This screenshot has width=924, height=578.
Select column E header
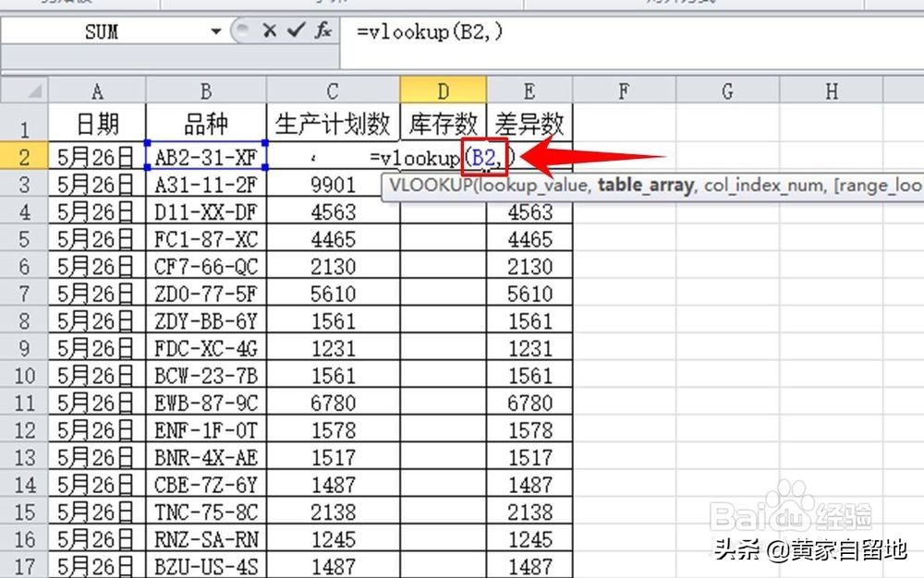point(529,90)
